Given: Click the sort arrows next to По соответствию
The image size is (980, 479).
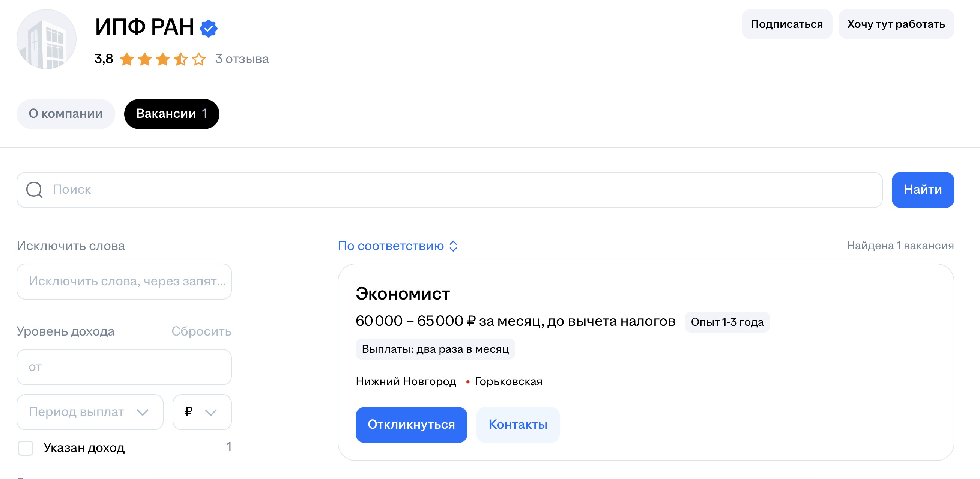Looking at the screenshot, I should [453, 246].
